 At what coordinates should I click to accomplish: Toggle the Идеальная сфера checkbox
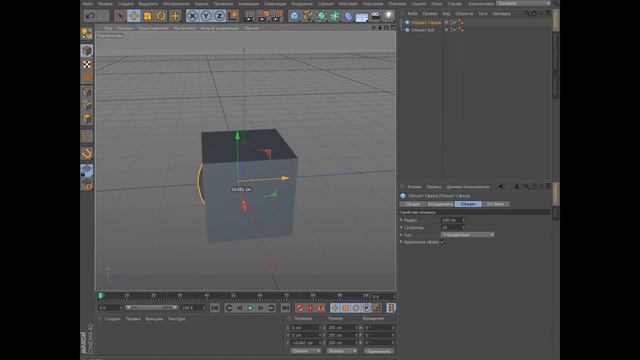[x=443, y=242]
